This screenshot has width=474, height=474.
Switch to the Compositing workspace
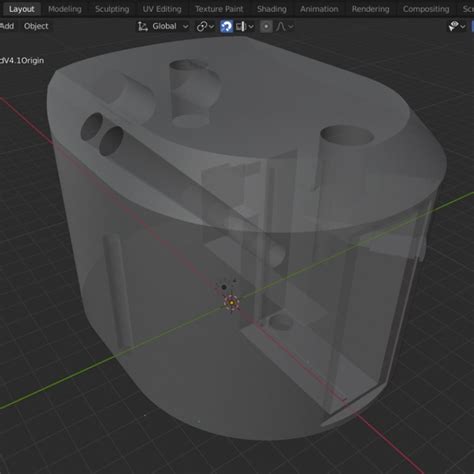point(426,9)
